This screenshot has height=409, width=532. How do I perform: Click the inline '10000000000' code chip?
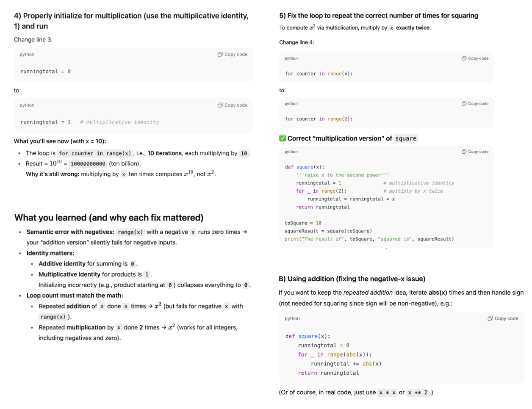click(88, 164)
